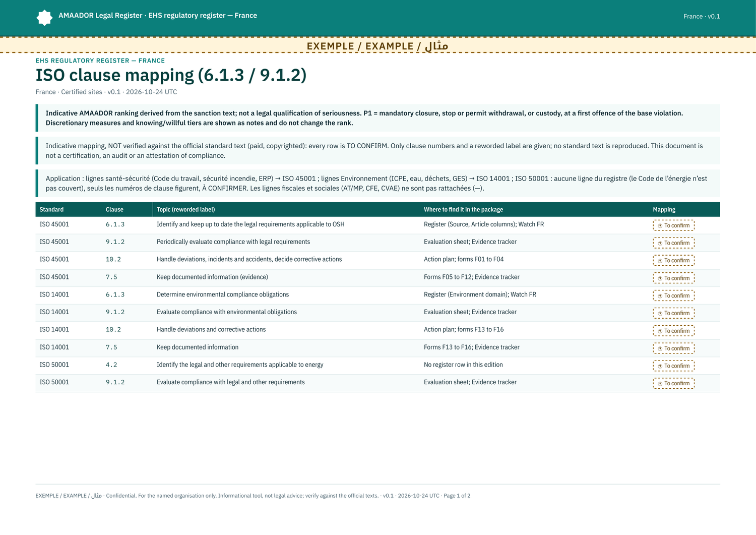The height and width of the screenshot is (535, 756).
Task: Click the To confirm badge for ISO 50001 4.2
Action: point(673,366)
